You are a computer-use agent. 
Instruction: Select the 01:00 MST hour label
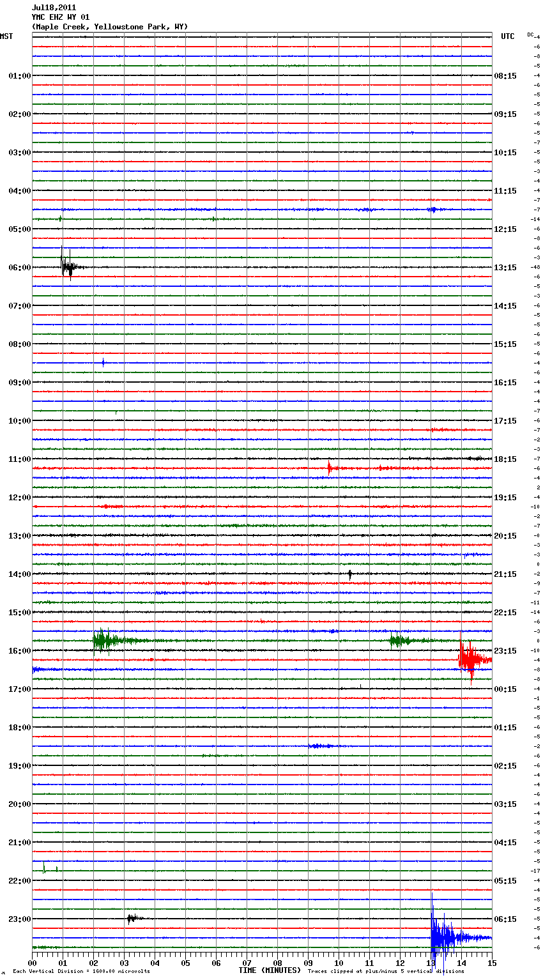pyautogui.click(x=20, y=76)
